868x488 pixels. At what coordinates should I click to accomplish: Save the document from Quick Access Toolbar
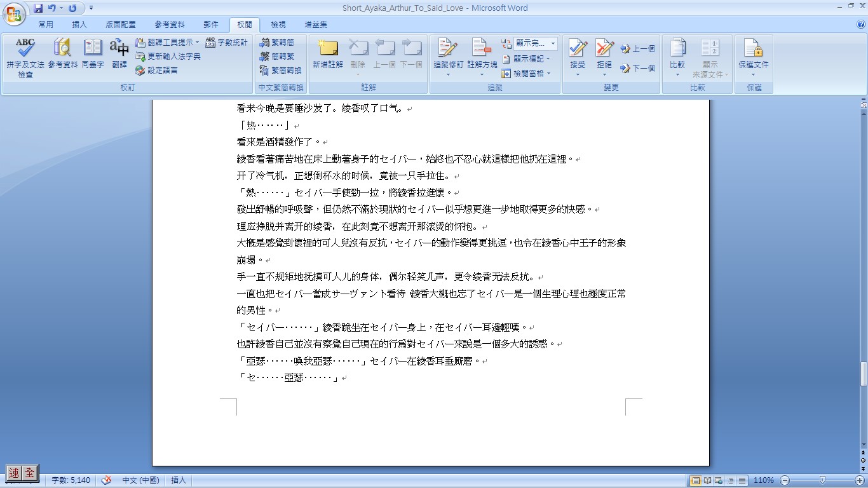point(38,8)
